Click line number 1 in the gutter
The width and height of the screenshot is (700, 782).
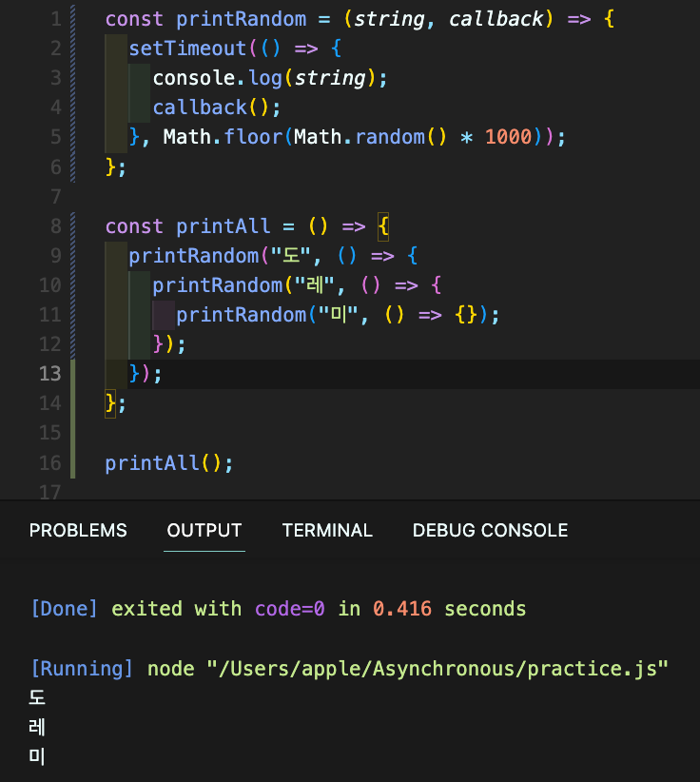point(56,19)
